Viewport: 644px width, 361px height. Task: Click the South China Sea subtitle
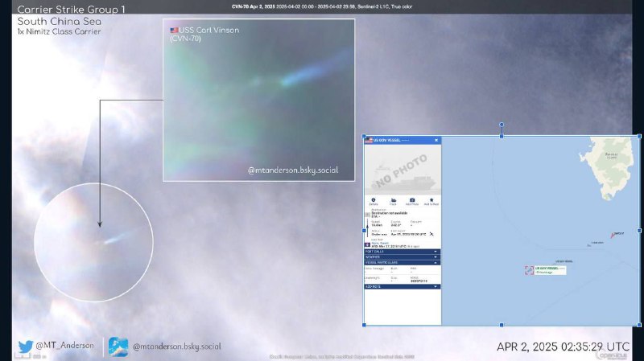tap(59, 22)
